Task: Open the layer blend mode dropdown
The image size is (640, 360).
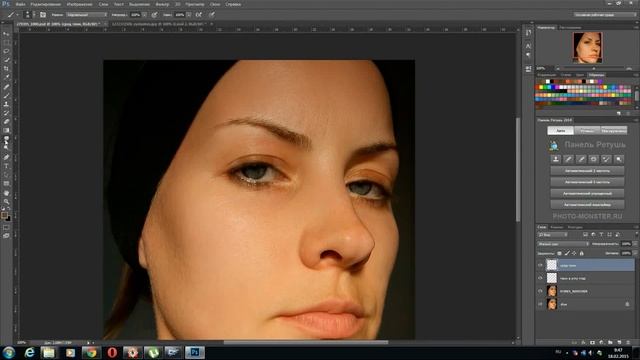Action: pos(563,244)
